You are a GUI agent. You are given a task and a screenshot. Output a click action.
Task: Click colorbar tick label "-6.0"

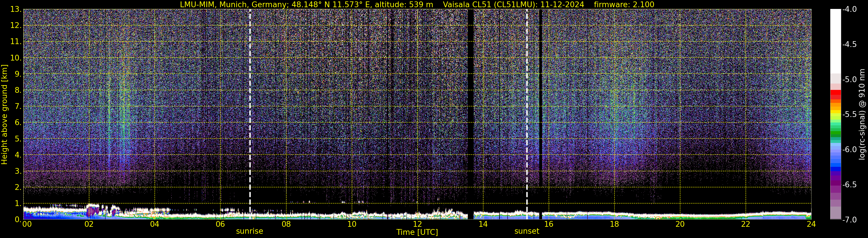coord(849,150)
